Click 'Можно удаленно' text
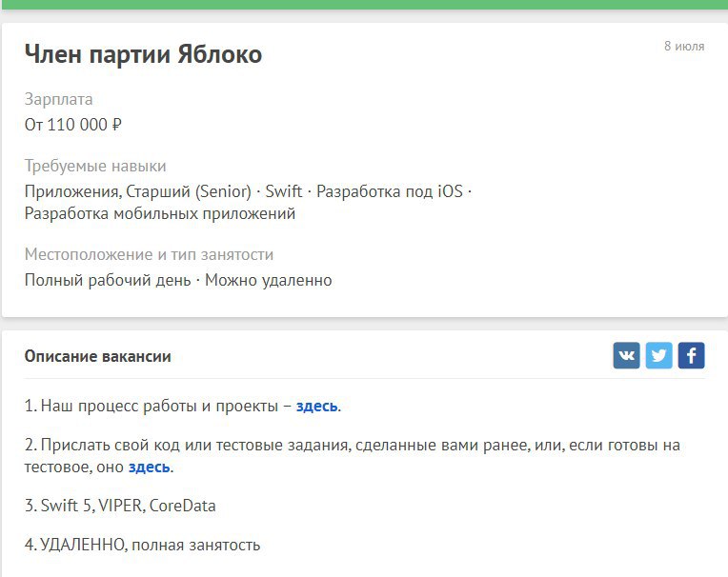This screenshot has height=577, width=728. 269,280
